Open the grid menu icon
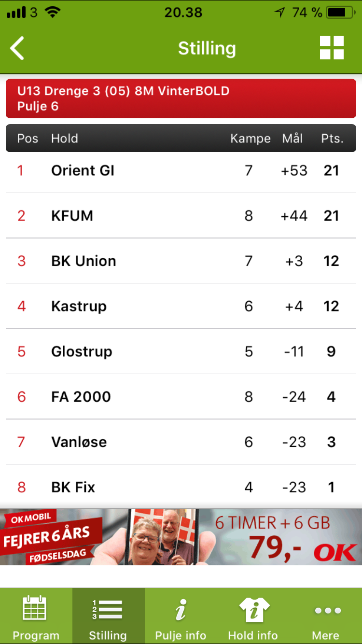Screen dimensions: 362x644 [x=332, y=48]
